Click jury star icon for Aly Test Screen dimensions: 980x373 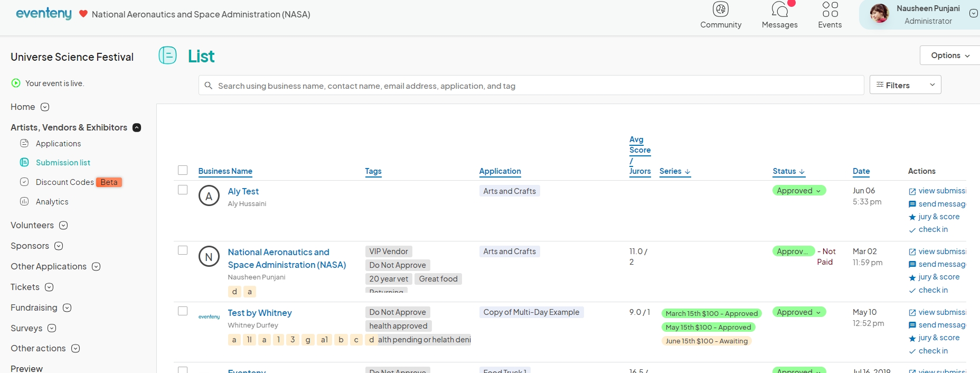point(912,217)
